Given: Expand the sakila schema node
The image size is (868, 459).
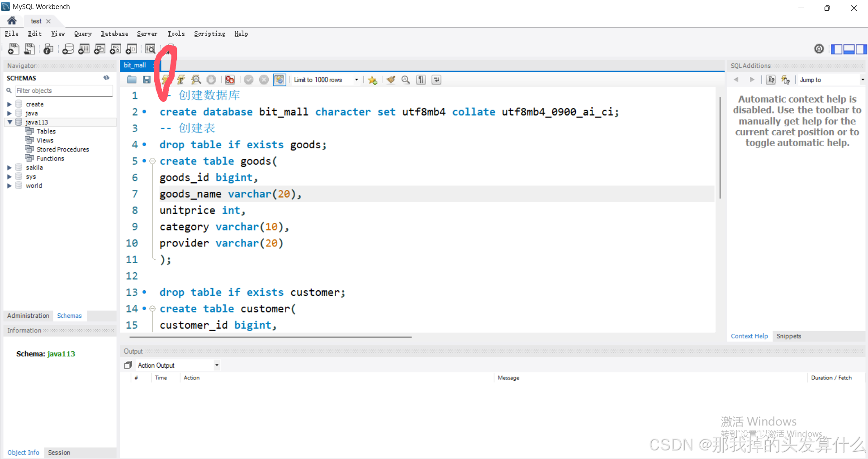Looking at the screenshot, I should pos(9,168).
